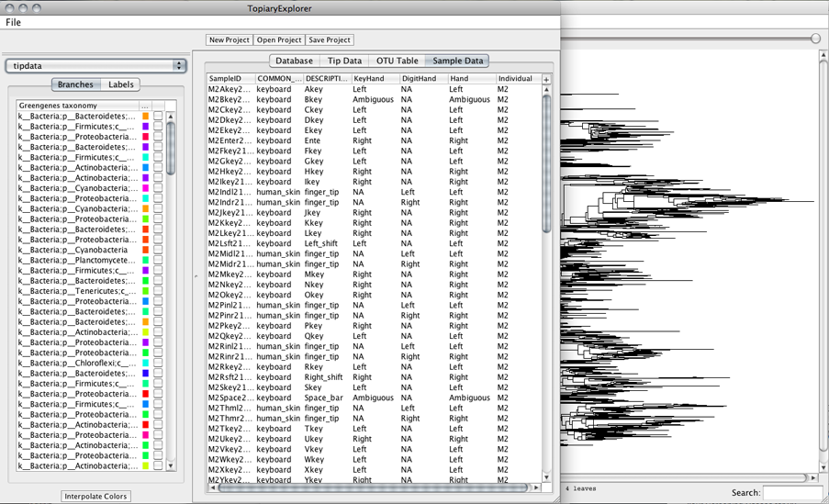Click the tree view horizontal scroll-right arrow
The width and height of the screenshot is (829, 504).
[813, 477]
